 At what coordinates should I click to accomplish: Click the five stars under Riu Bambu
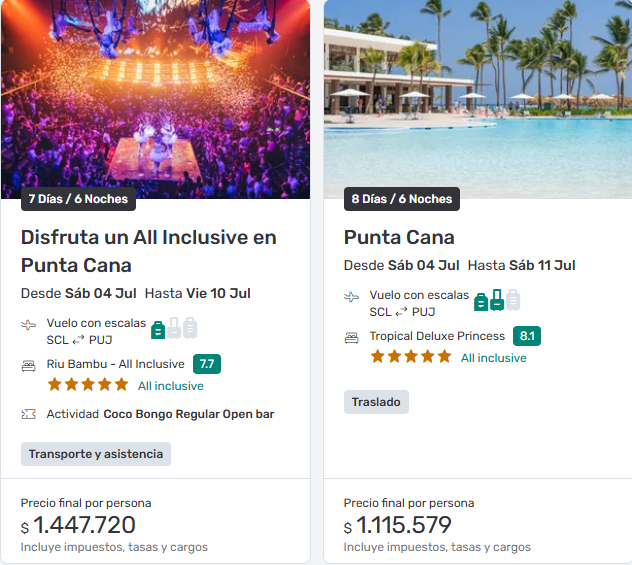coord(88,385)
